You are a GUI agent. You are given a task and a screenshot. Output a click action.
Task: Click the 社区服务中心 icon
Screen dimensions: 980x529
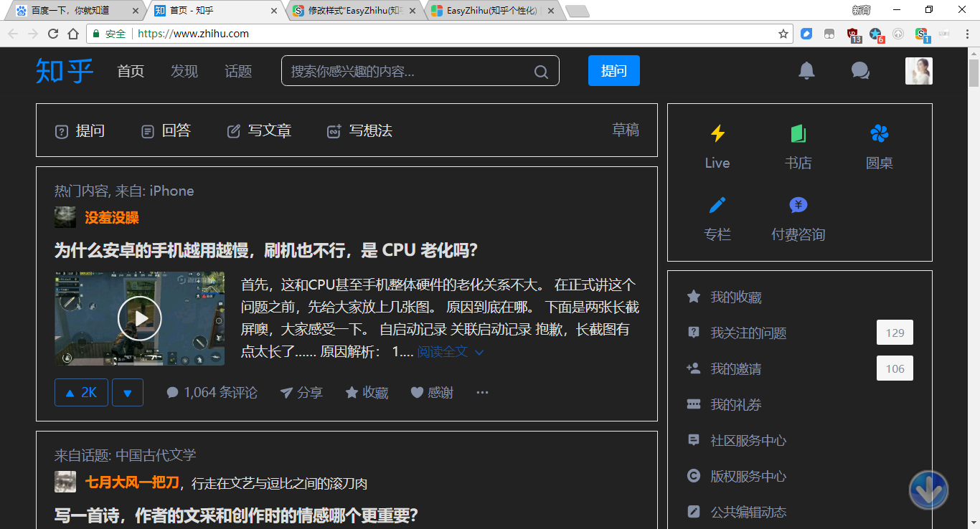tap(694, 440)
